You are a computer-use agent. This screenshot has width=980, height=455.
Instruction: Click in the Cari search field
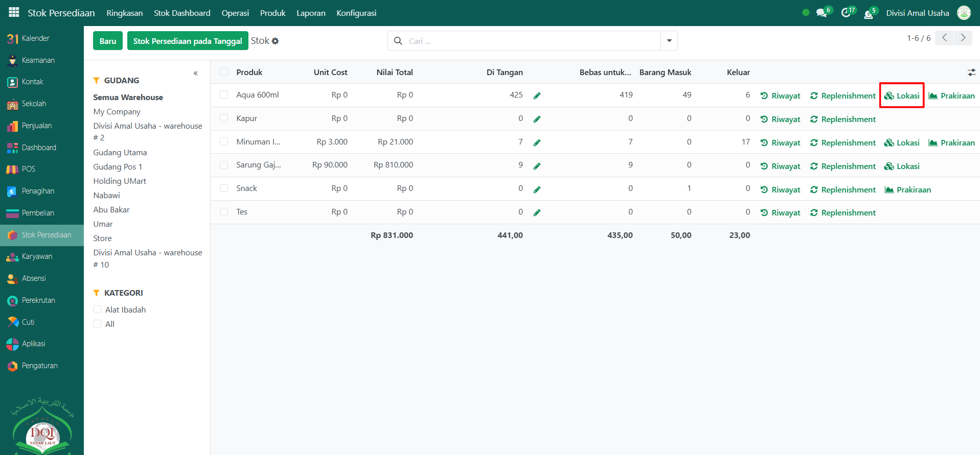click(532, 41)
